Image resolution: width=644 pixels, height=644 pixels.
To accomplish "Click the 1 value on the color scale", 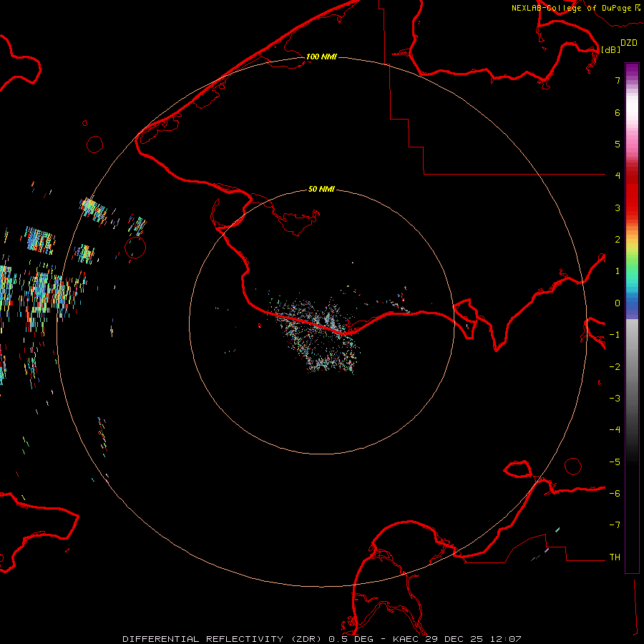I will click(618, 271).
